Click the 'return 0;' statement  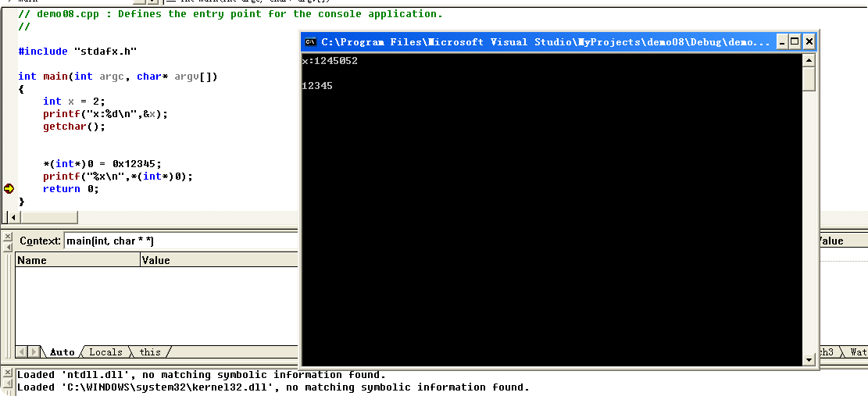(x=71, y=189)
